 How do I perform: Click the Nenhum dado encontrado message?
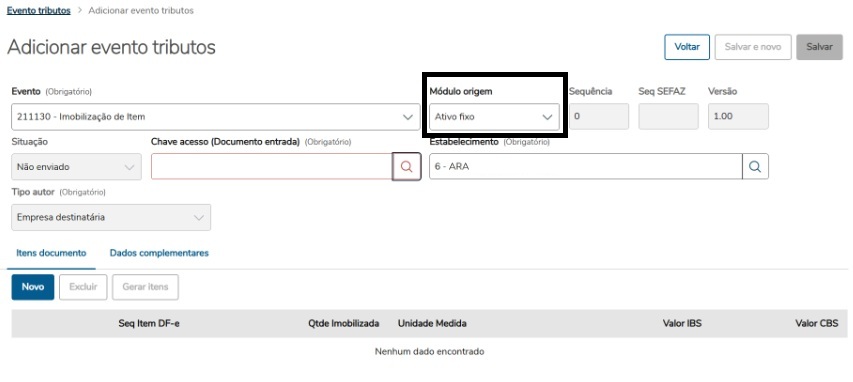tap(429, 352)
